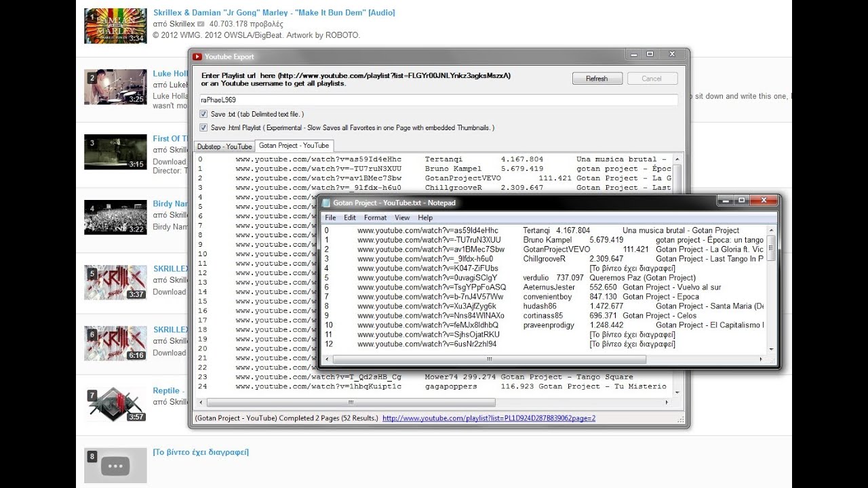Image resolution: width=868 pixels, height=488 pixels.
Task: Click the Notepad vertical scroll down arrow
Action: point(772,349)
